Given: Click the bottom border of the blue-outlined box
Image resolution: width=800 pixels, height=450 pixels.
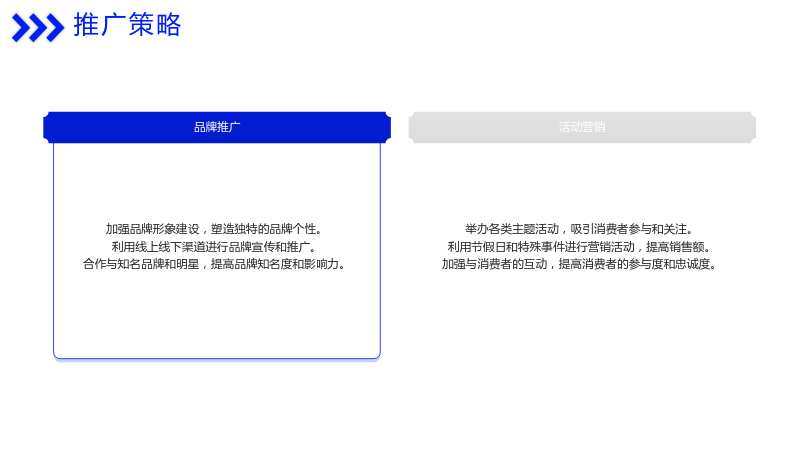Looking at the screenshot, I should click(217, 359).
